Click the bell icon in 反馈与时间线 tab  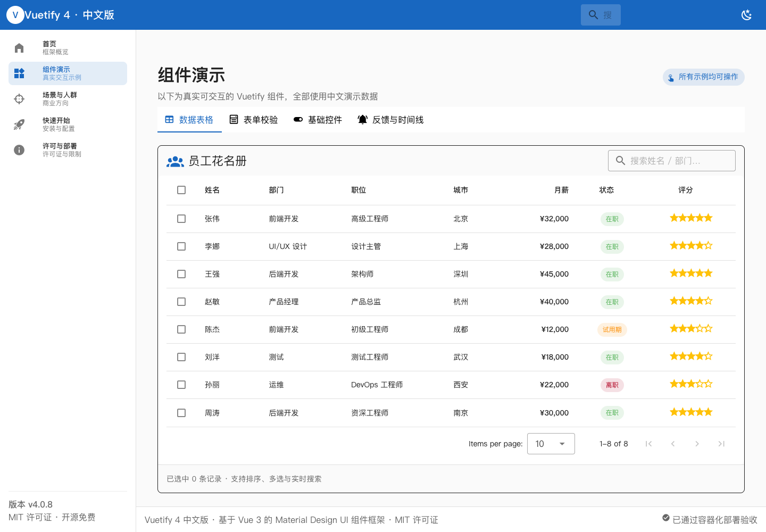click(x=362, y=120)
